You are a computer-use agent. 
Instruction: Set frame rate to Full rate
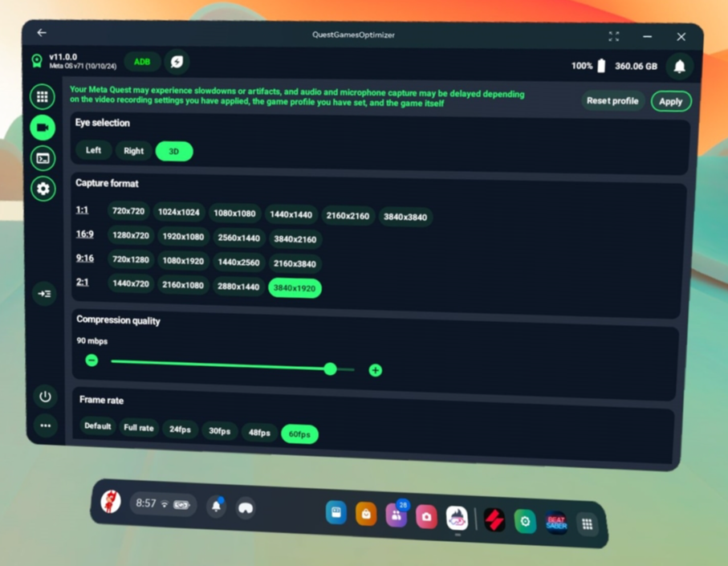[x=139, y=428]
